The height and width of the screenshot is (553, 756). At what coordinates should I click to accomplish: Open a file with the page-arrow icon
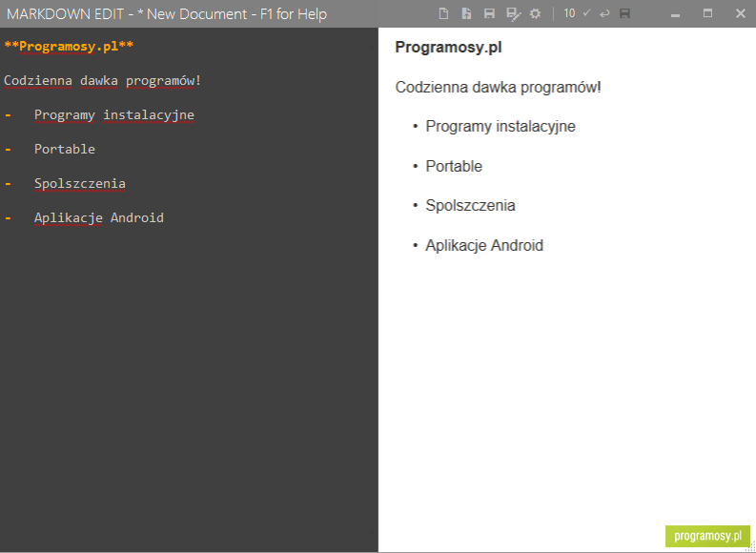(466, 13)
